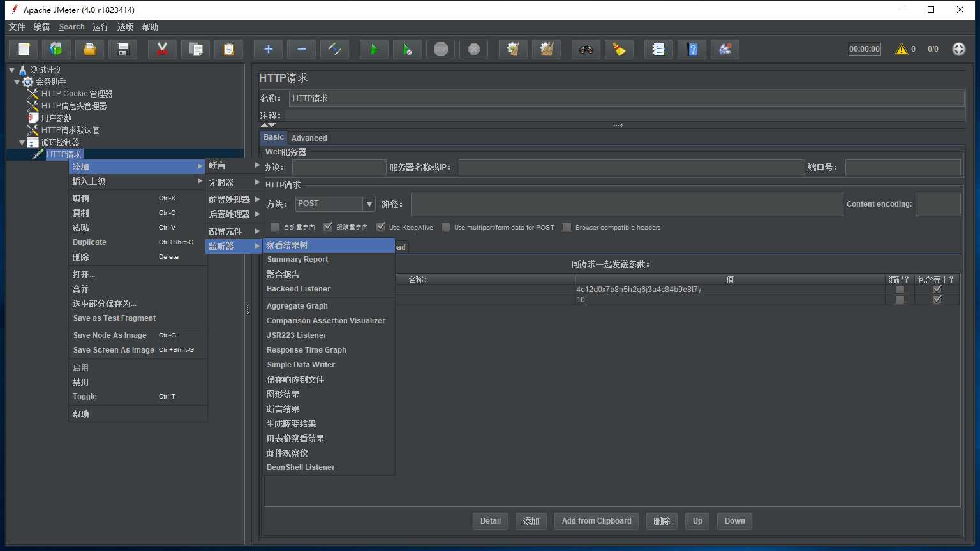Open the Templates toolbar icon
Screen dimensions: 980x551
tap(56, 49)
